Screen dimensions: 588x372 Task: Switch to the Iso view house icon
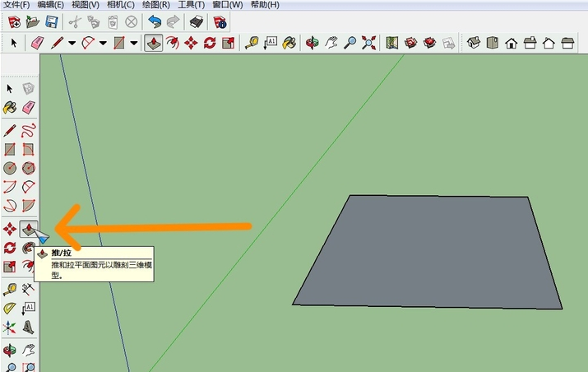[474, 43]
